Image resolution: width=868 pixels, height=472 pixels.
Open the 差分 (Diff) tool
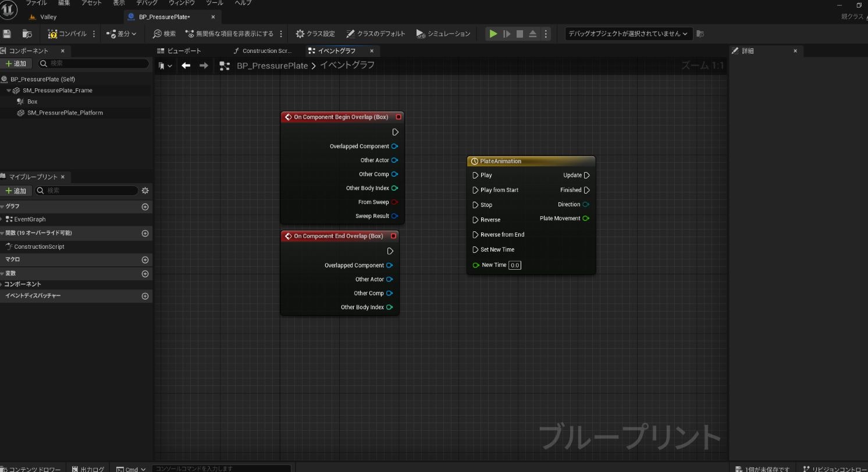120,33
